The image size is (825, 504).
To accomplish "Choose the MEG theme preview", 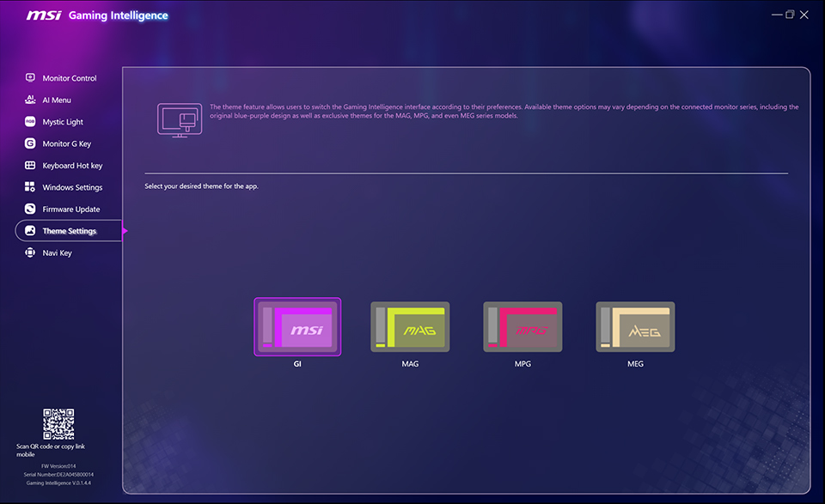I will [635, 326].
